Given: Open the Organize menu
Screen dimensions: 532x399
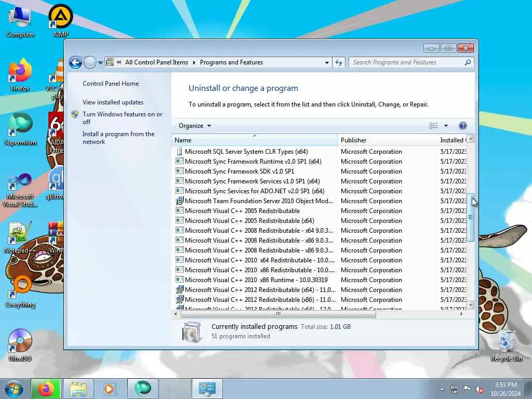Looking at the screenshot, I should pyautogui.click(x=195, y=126).
